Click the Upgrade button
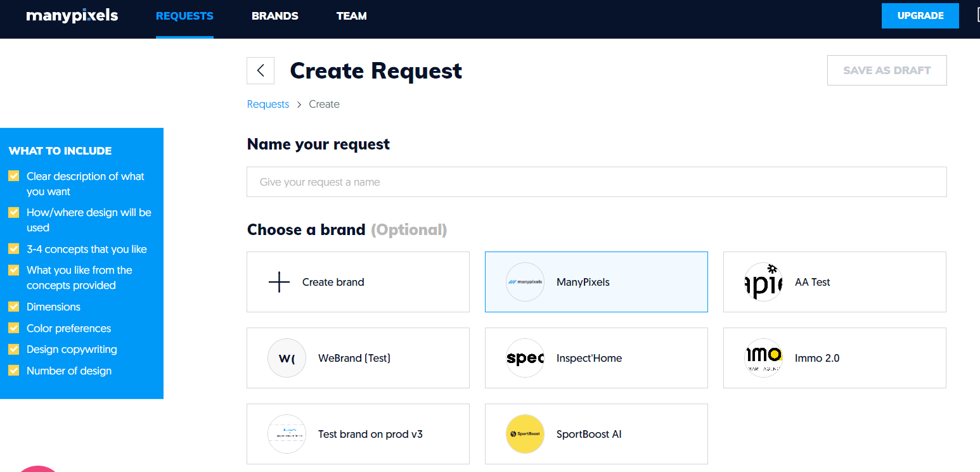The image size is (980, 472). (920, 16)
